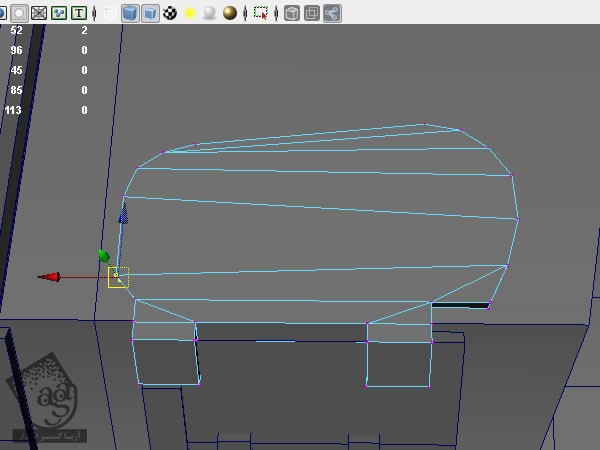Click the blue axis manipulator arrow

(x=123, y=214)
